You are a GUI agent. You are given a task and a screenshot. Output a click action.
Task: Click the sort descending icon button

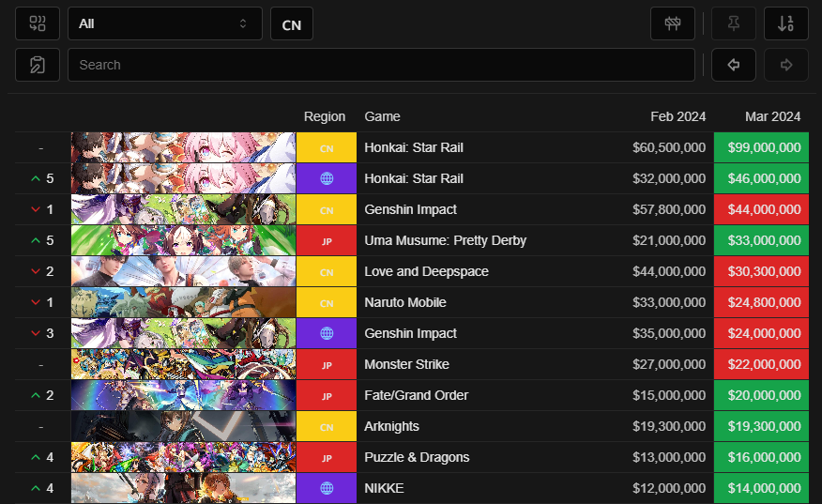pos(785,23)
